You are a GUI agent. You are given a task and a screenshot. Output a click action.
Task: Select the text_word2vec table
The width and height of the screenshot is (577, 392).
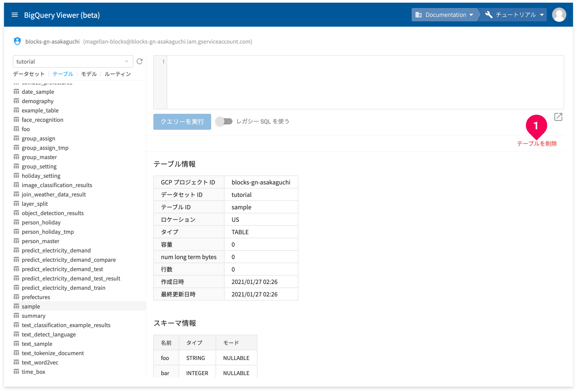point(40,362)
